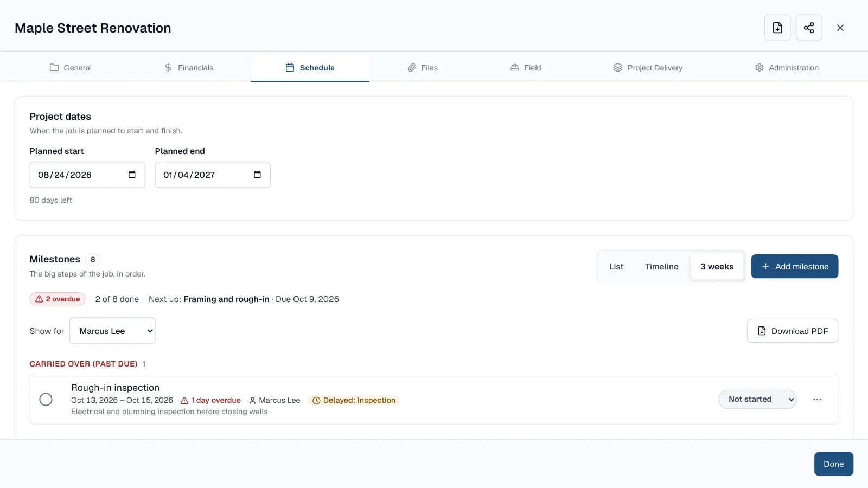Click the Marcus Lee assignee label

click(x=275, y=401)
